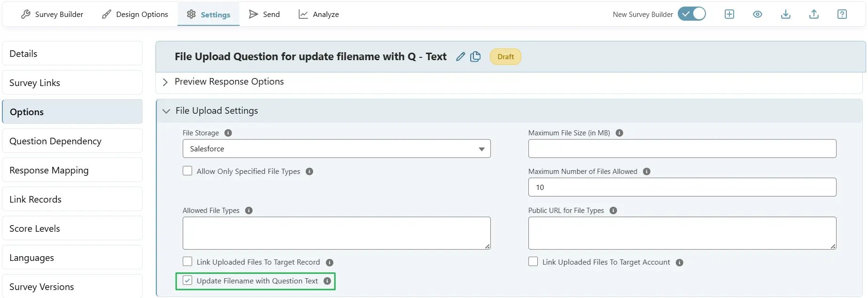Open Details in sidebar
Image resolution: width=868 pixels, height=298 pixels.
pyautogui.click(x=72, y=53)
